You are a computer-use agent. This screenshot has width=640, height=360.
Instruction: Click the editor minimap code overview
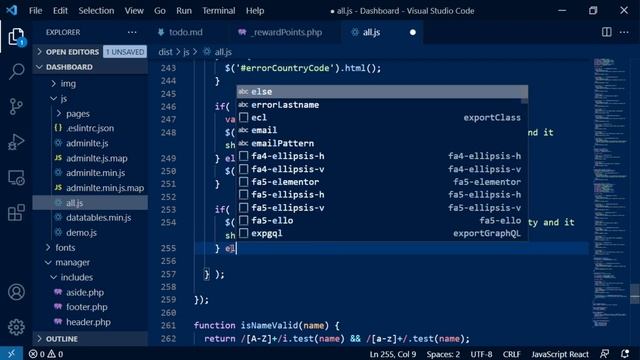pos(610,192)
